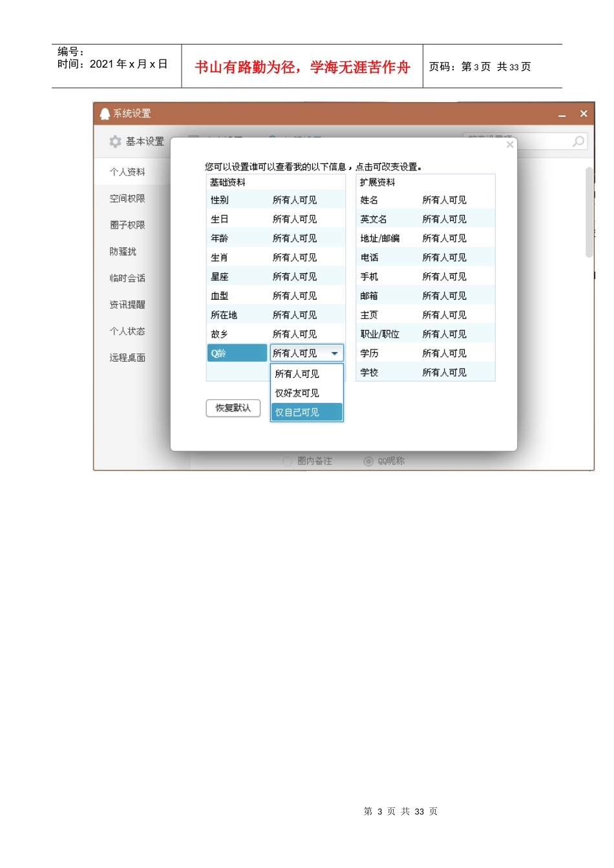Change visibility setting for 生肖
Viewport: 614px width, 868px height.
pyautogui.click(x=295, y=258)
